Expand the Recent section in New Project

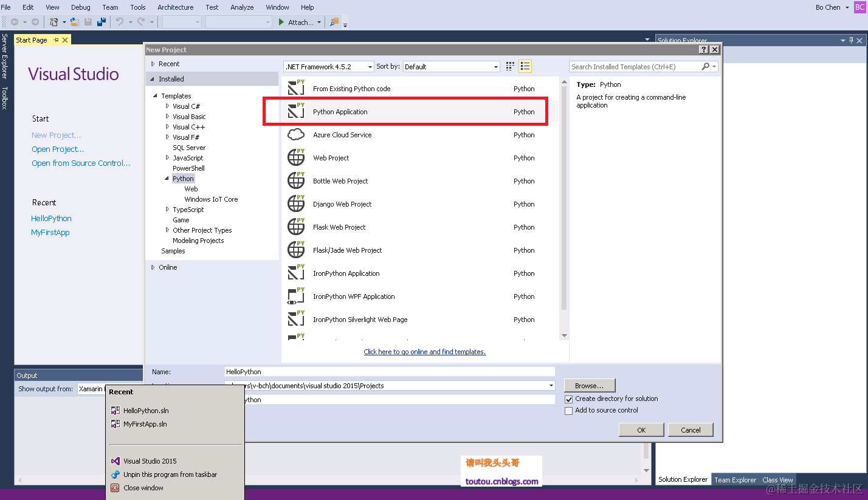click(153, 64)
